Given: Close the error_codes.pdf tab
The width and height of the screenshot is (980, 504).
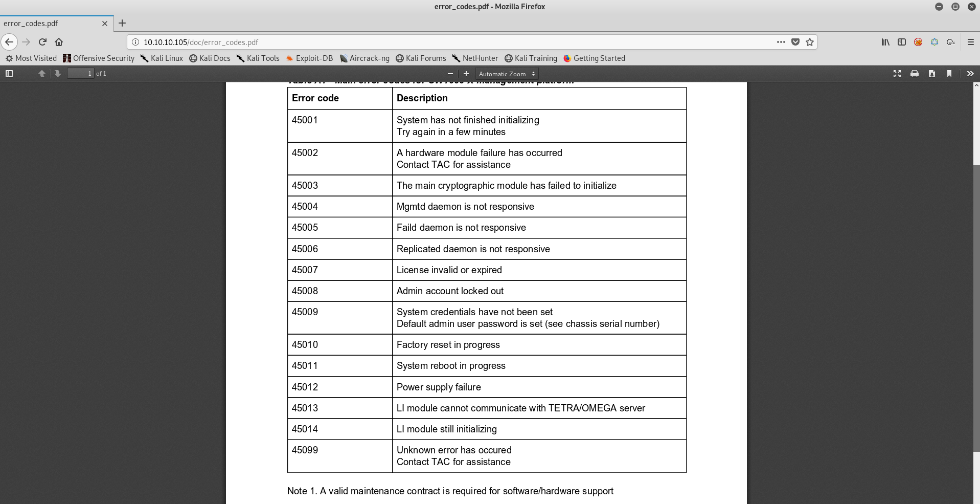Looking at the screenshot, I should coord(105,24).
